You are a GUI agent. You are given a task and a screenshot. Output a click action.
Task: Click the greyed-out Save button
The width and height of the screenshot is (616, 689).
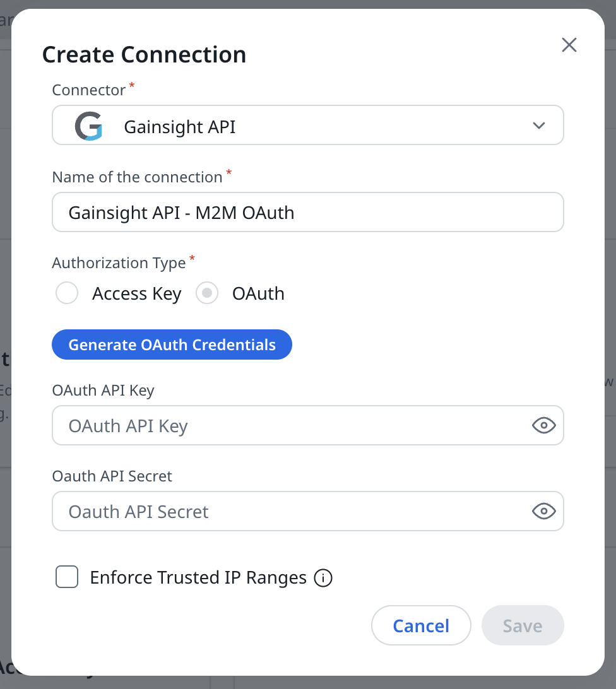pyautogui.click(x=523, y=625)
